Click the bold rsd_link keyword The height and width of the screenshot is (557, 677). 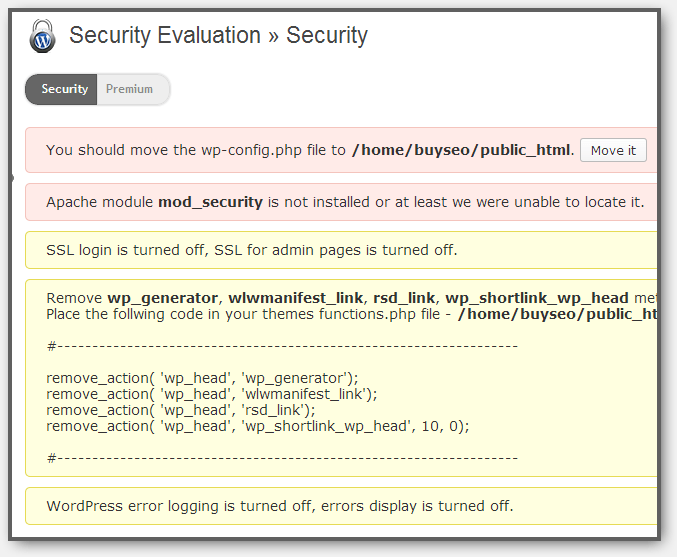(x=404, y=298)
